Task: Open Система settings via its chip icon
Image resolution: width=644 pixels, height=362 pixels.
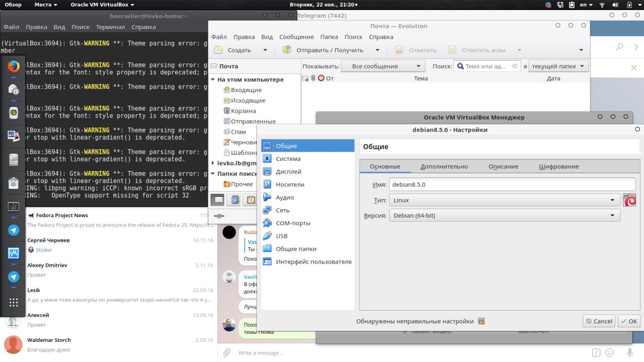Action: pyautogui.click(x=267, y=159)
